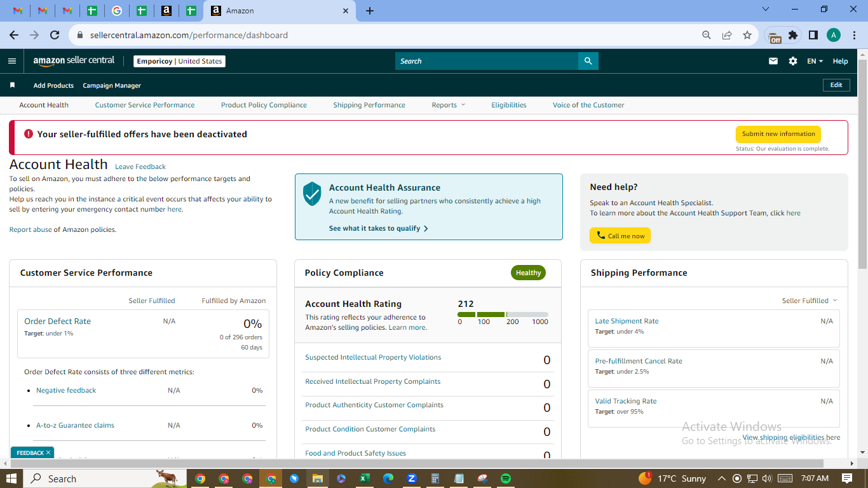This screenshot has height=488, width=868.
Task: Open Learn more under Account Health Rating
Action: coord(407,327)
